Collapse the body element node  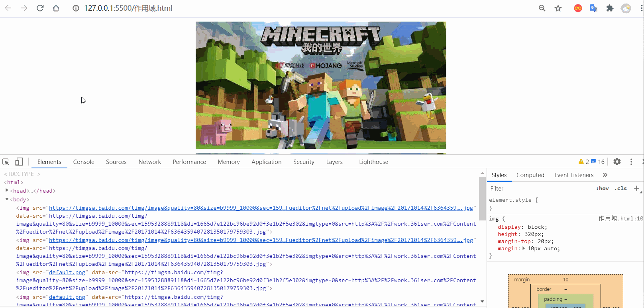[7, 199]
